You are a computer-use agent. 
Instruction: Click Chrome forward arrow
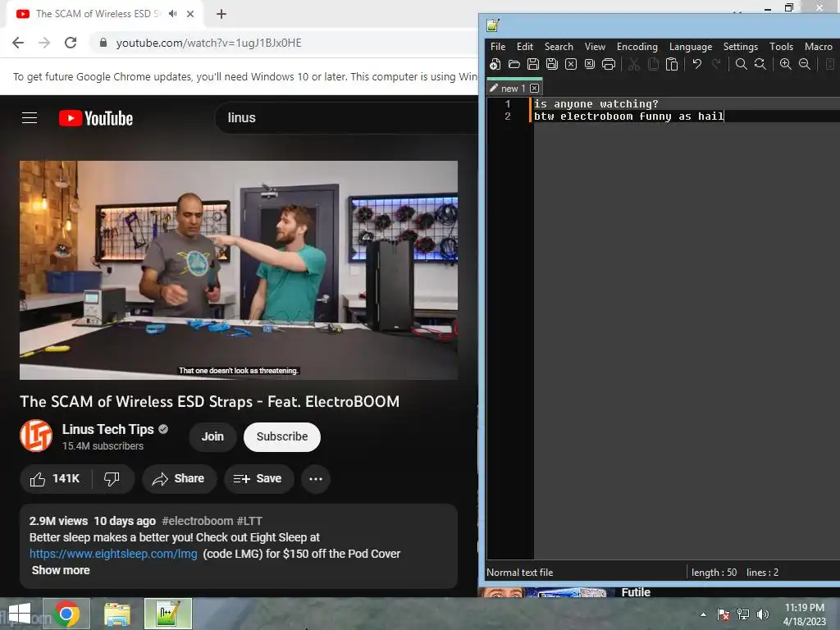(x=44, y=43)
